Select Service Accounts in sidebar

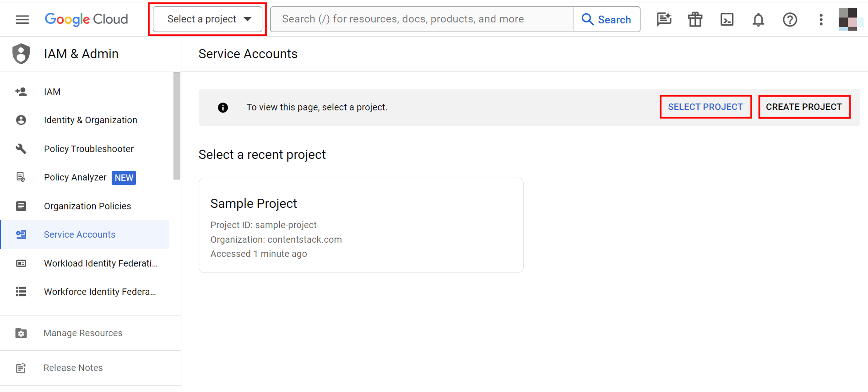85,235
